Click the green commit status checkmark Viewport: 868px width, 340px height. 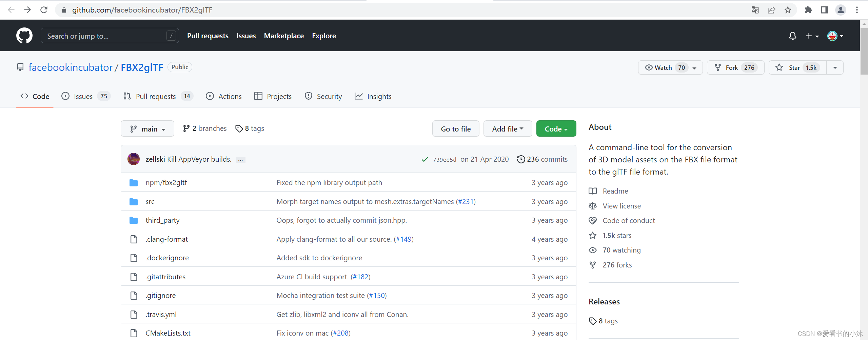425,159
